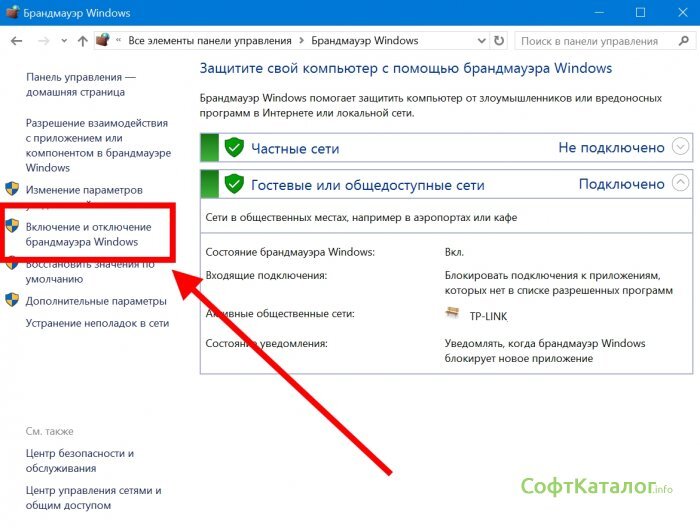700x528 pixels.
Task: Go up one level arrow
Action: tap(83, 41)
